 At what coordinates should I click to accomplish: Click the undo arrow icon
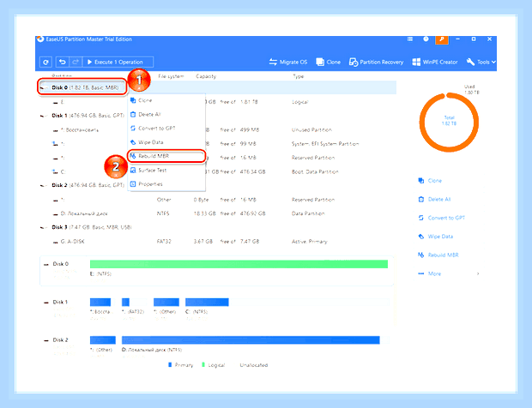62,62
